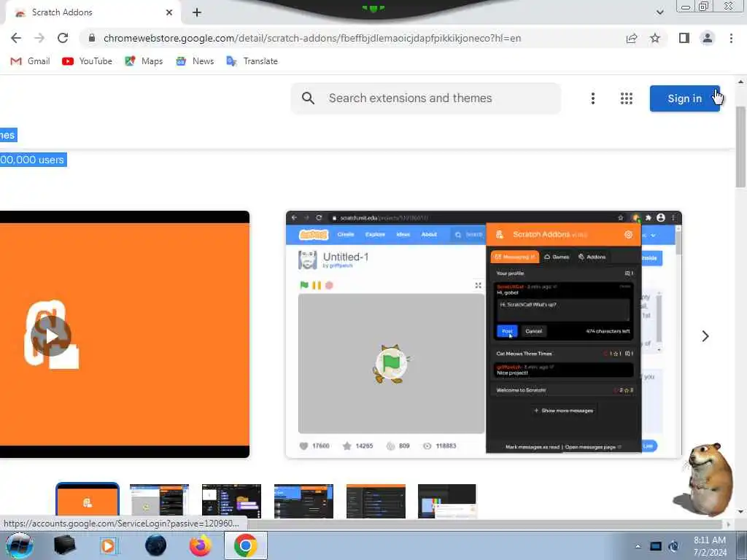This screenshot has width=747, height=560.
Task: Open the Gmail bookmark
Action: click(30, 61)
